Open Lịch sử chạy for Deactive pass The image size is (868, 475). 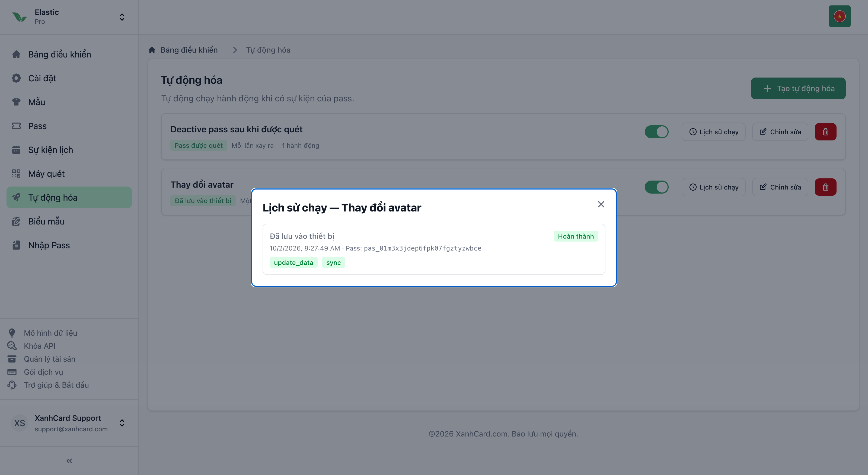[713, 132]
